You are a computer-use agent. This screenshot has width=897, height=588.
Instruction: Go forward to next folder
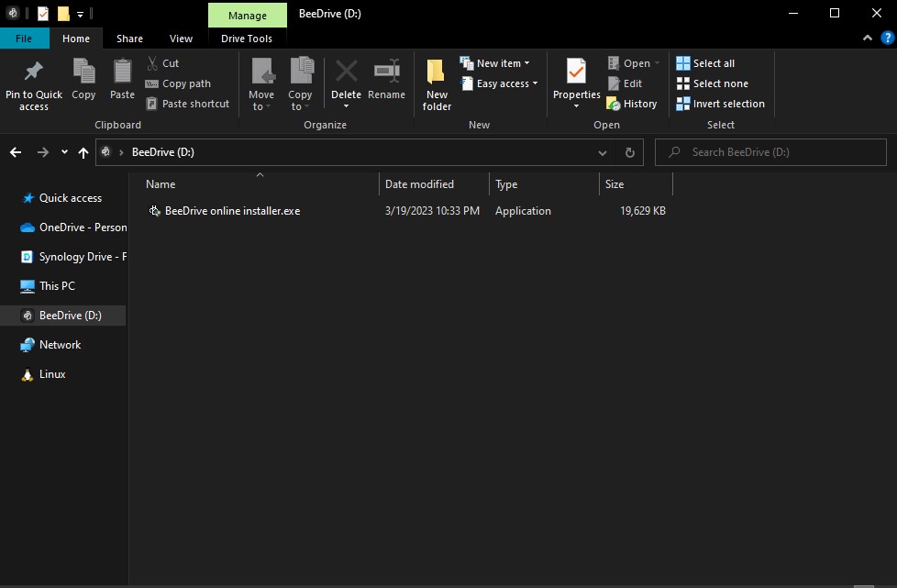[x=43, y=152]
